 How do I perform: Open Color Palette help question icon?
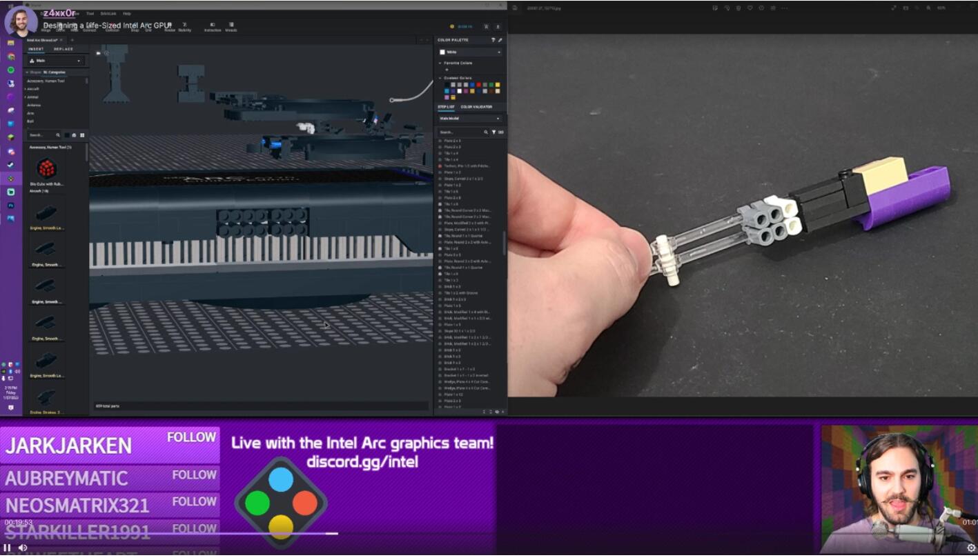point(493,40)
